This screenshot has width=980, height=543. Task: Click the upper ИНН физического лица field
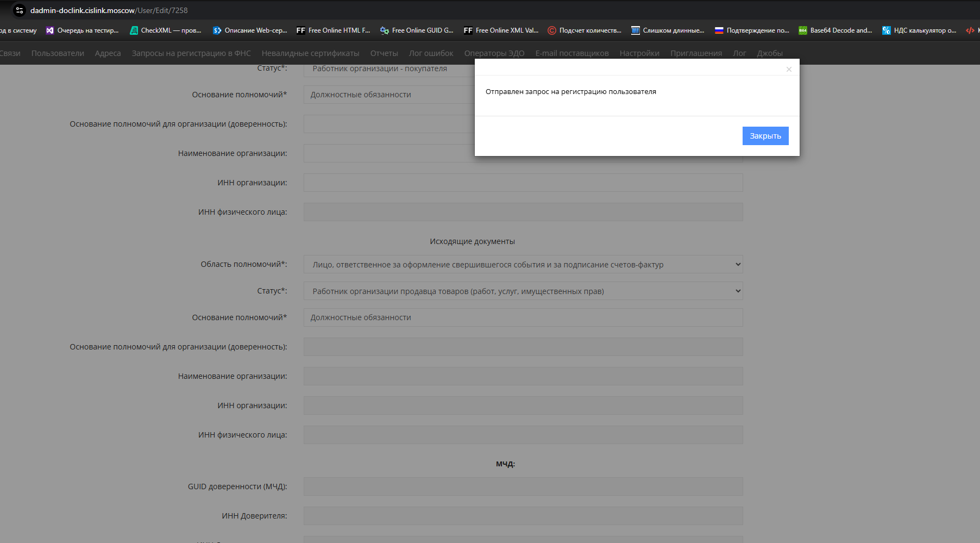click(523, 212)
